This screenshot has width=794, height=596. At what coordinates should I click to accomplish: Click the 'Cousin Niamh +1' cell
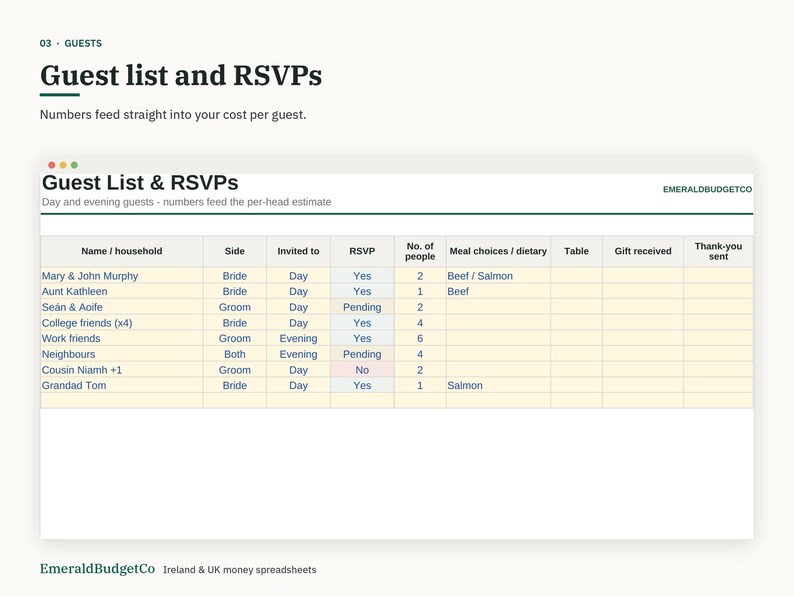click(x=122, y=370)
